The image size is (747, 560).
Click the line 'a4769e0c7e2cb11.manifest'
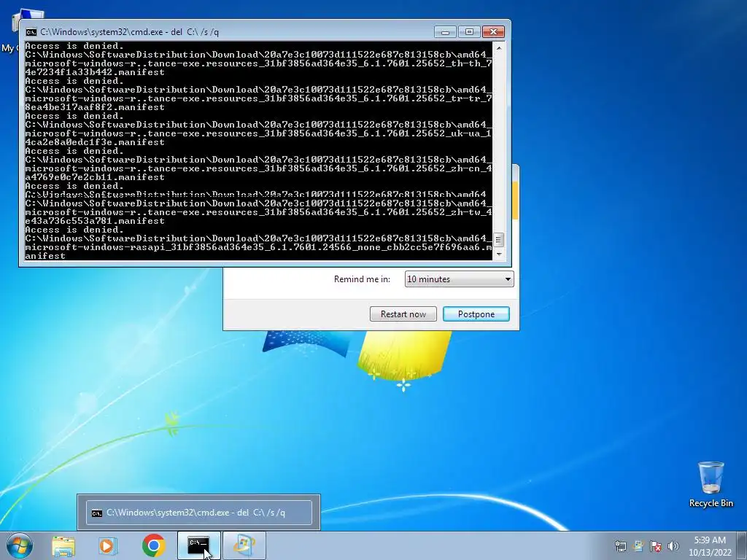tap(94, 177)
